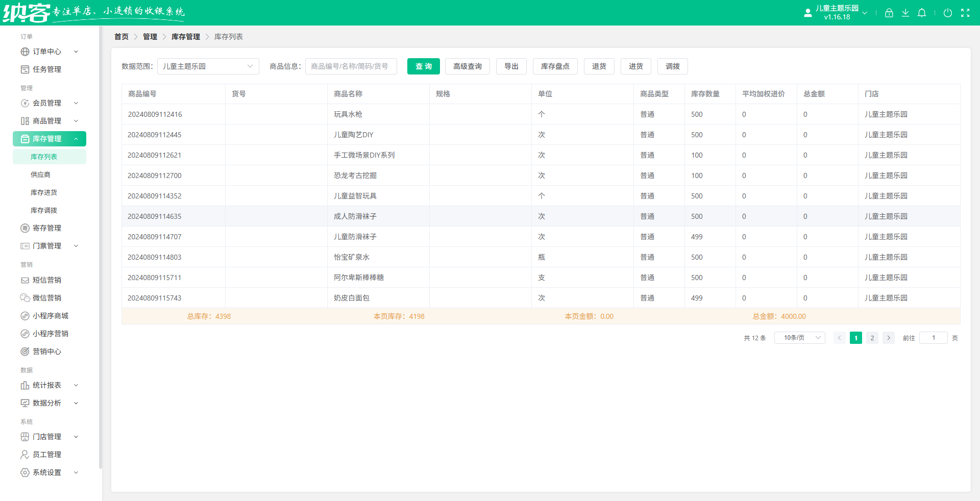Select 供应商 submenu item

tap(40, 174)
